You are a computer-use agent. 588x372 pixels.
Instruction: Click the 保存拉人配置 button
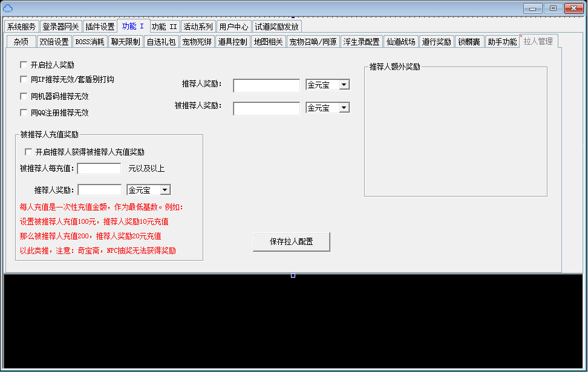291,241
